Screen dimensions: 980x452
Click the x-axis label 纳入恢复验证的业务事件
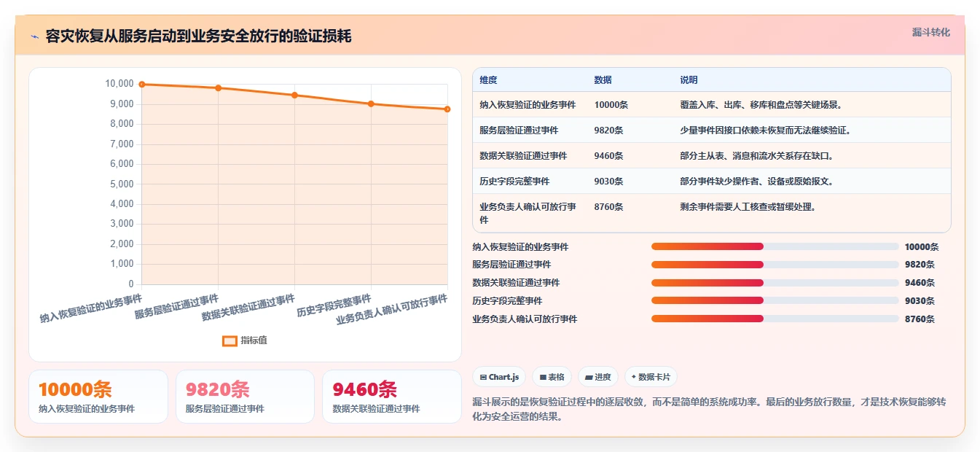click(91, 309)
